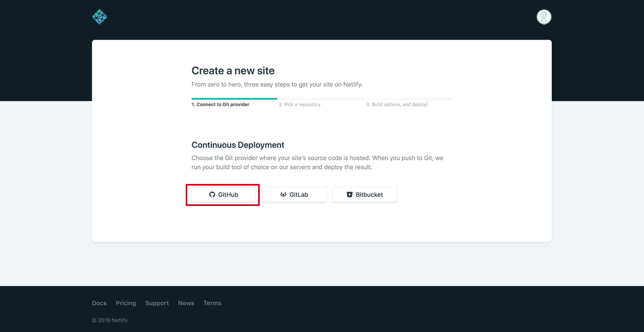The width and height of the screenshot is (644, 332).
Task: Click the 2019 Netlify copyright text
Action: pos(110,320)
